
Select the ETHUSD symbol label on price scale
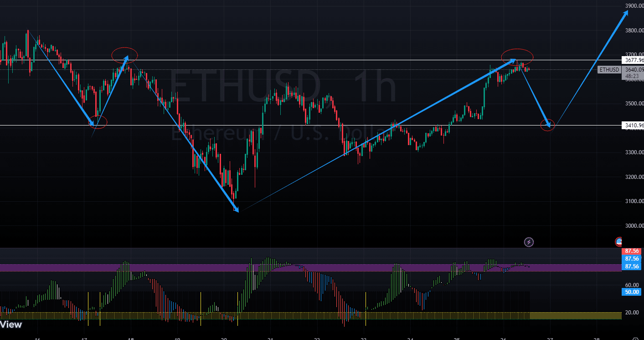pos(609,70)
